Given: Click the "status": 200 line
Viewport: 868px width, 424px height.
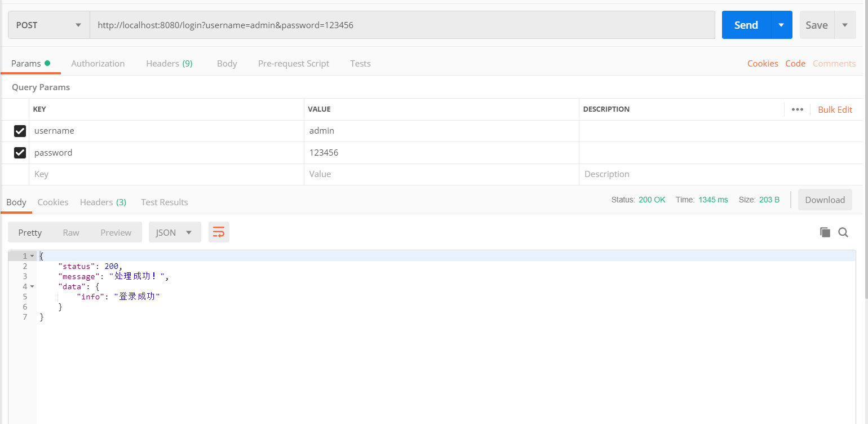Looking at the screenshot, I should tap(90, 266).
